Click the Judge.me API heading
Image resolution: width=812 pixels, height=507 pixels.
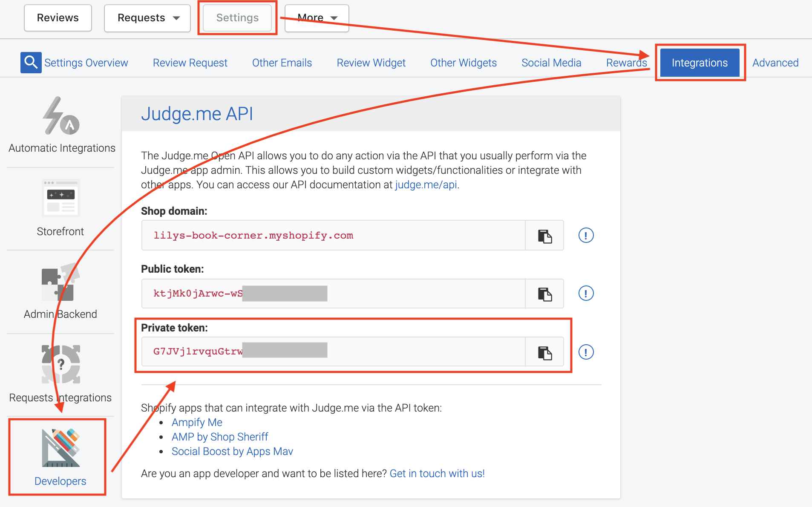[x=197, y=114]
